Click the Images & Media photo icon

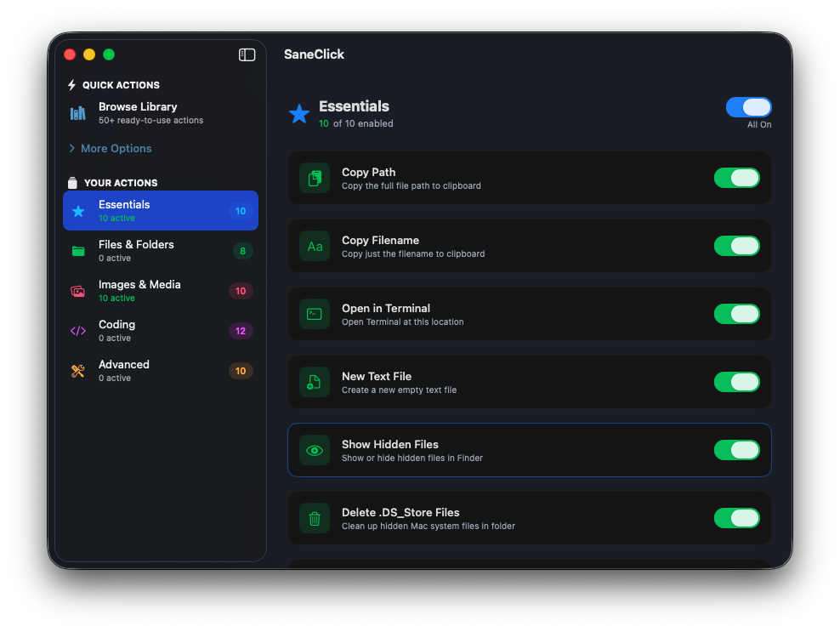tap(78, 291)
